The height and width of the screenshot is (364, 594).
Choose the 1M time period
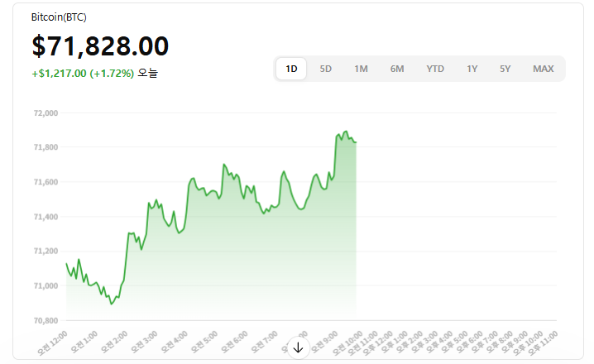pos(361,69)
